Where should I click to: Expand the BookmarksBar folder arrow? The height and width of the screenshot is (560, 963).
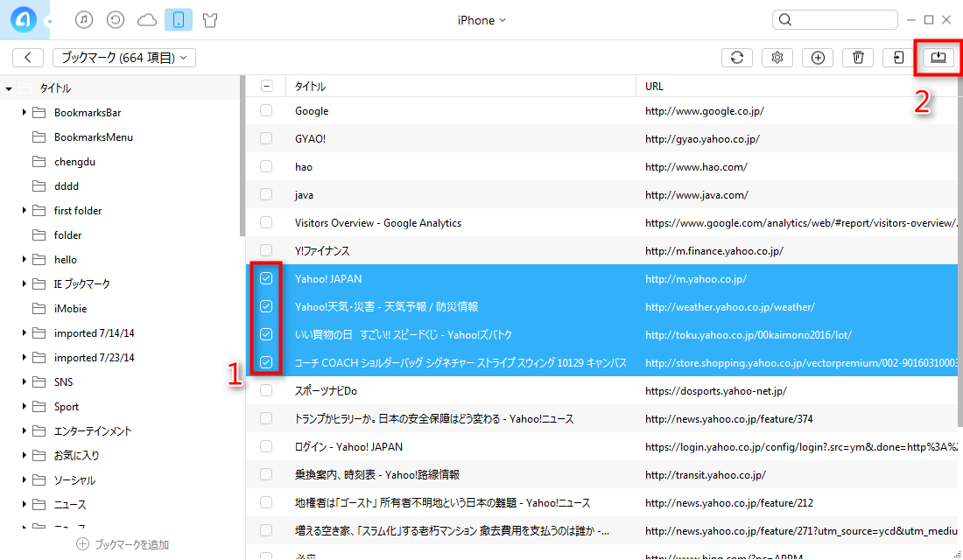[24, 112]
